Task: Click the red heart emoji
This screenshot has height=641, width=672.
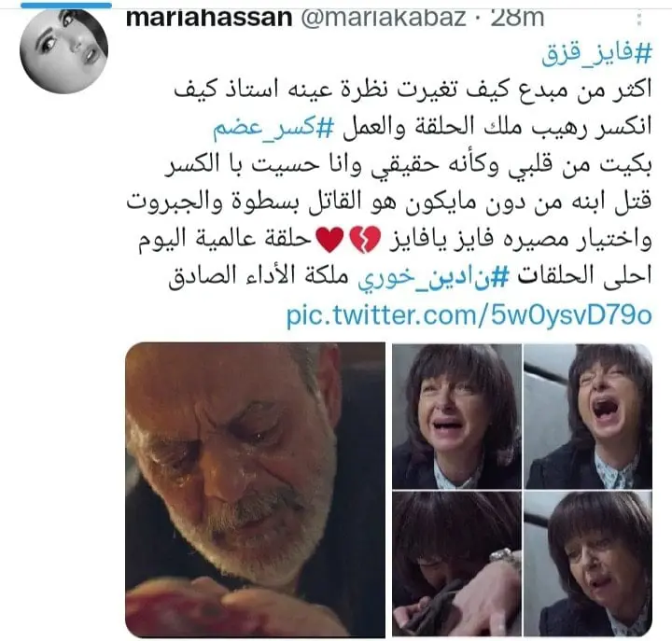Action: [x=329, y=240]
